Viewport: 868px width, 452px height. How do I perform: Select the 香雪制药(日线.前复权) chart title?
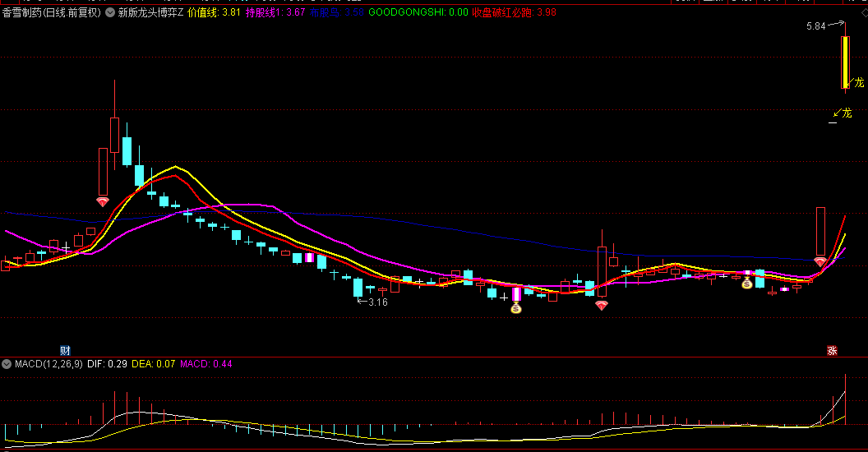tap(52, 12)
